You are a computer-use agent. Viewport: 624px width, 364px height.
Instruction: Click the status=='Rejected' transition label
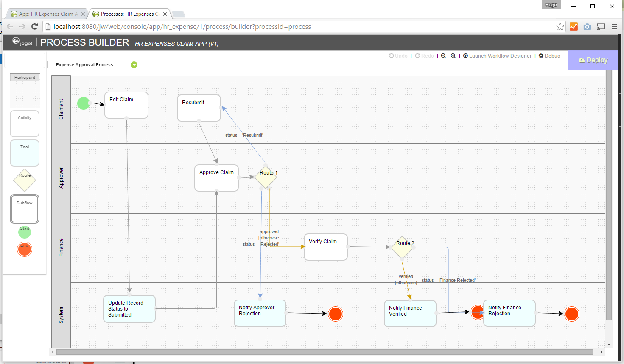[261, 244]
